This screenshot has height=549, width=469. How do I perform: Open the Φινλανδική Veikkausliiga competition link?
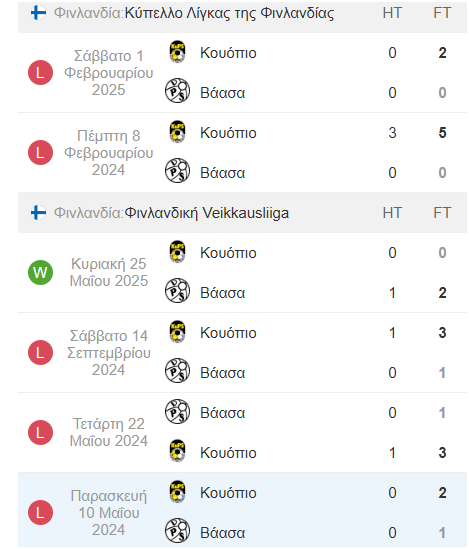click(206, 213)
